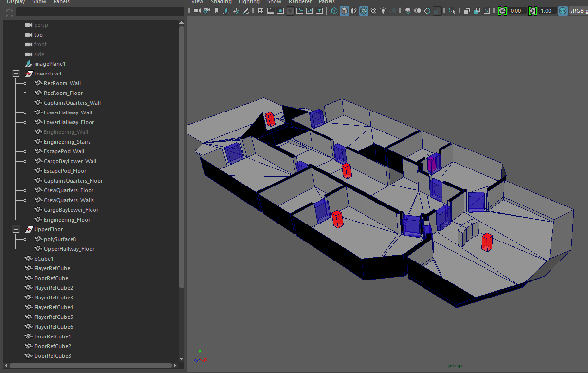Select Engineering_Stairs mesh
The height and width of the screenshot is (373, 588).
(x=67, y=142)
